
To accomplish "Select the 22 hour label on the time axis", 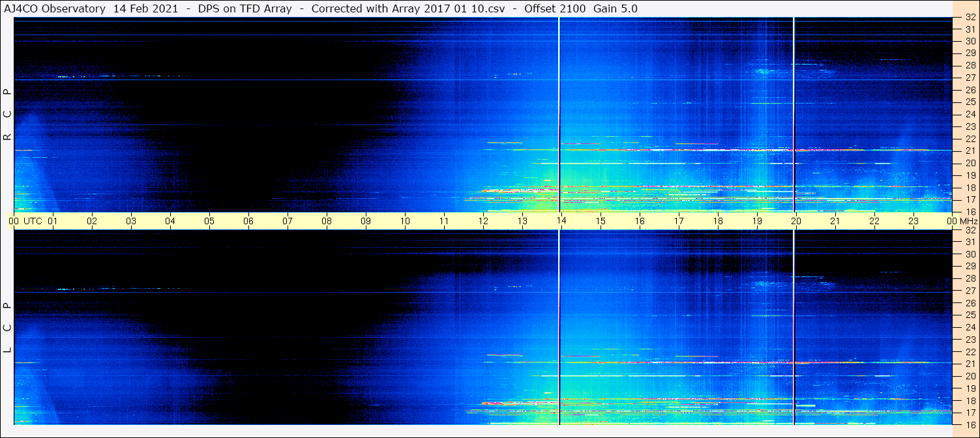I will point(874,221).
